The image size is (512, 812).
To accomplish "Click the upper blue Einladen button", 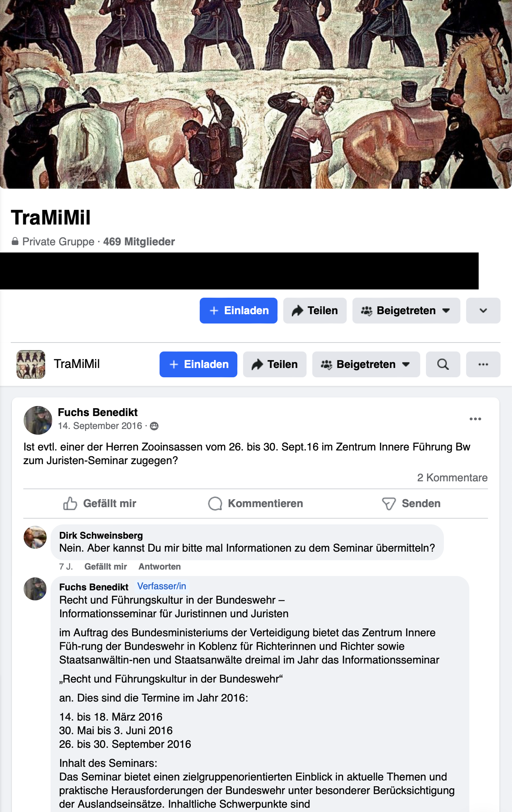I will [x=238, y=311].
